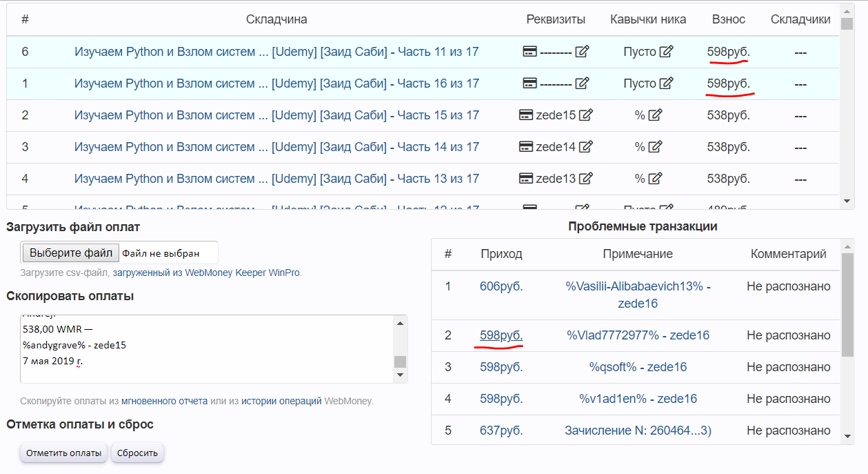Open Часть 16 из 17 складчина link

[x=276, y=83]
